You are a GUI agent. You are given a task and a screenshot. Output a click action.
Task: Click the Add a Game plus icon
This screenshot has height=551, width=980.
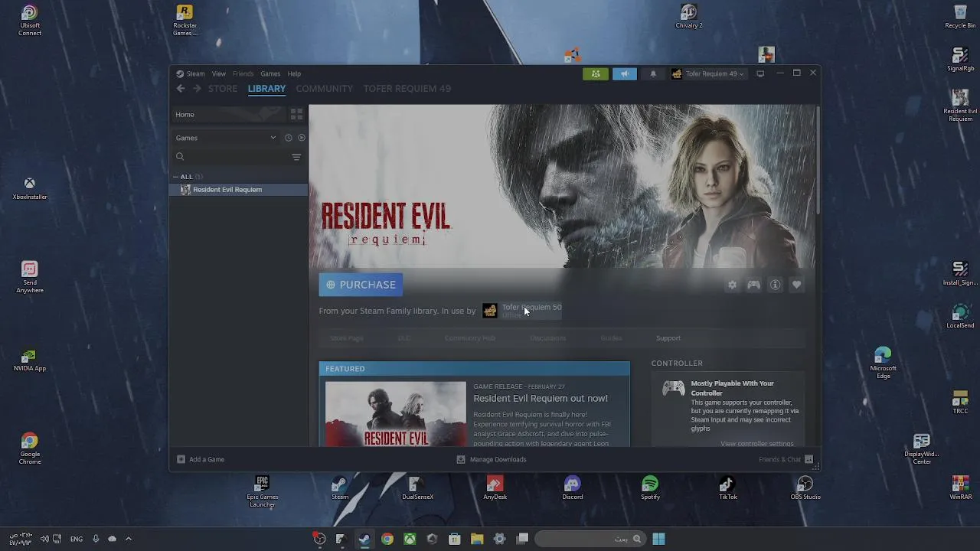coord(181,459)
